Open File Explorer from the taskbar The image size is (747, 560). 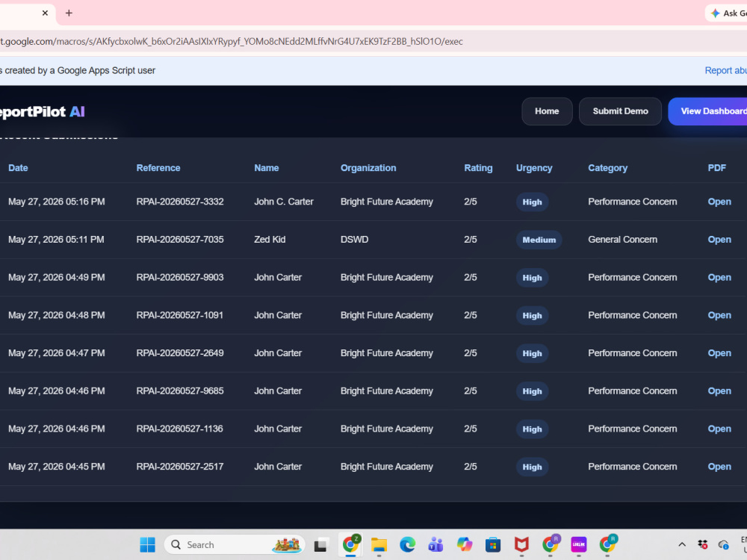click(379, 544)
